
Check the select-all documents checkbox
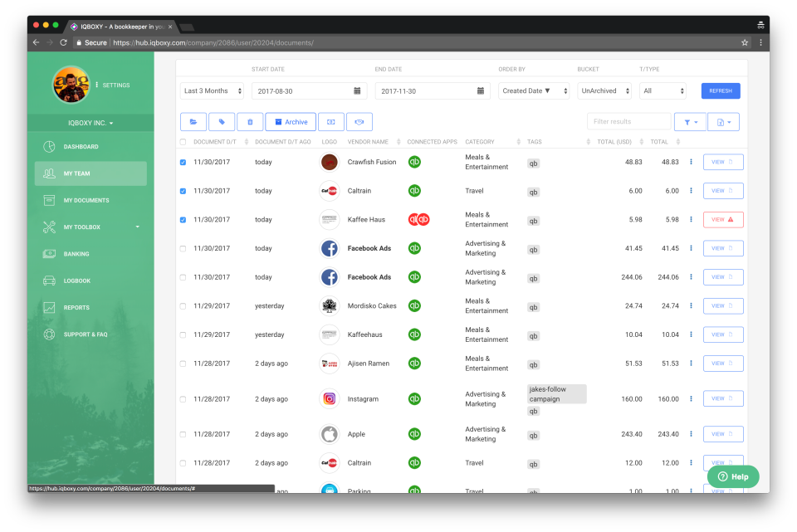click(184, 141)
